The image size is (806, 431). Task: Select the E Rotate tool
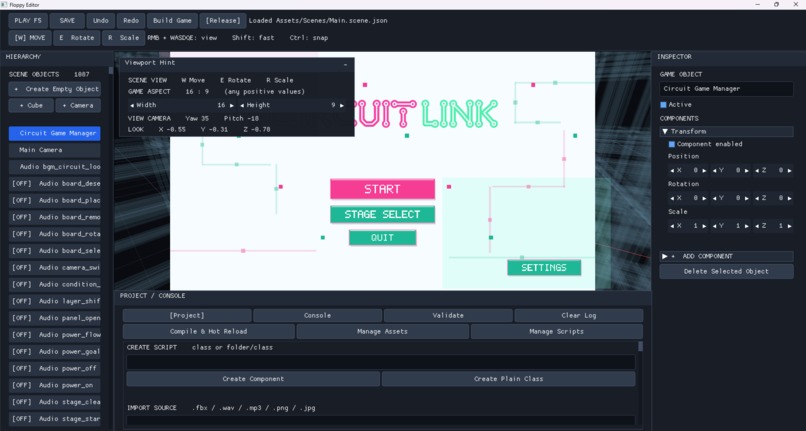pos(77,38)
